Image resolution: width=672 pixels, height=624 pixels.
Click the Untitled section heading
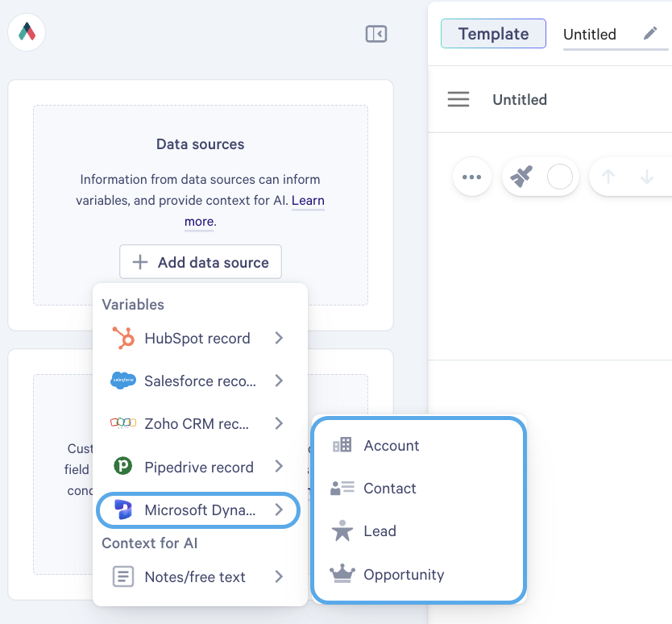click(x=520, y=99)
